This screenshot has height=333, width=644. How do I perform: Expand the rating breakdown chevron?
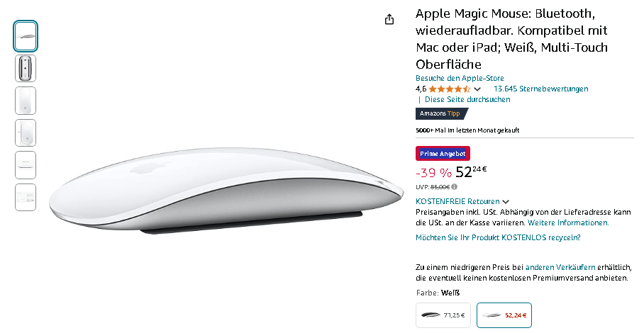click(477, 89)
